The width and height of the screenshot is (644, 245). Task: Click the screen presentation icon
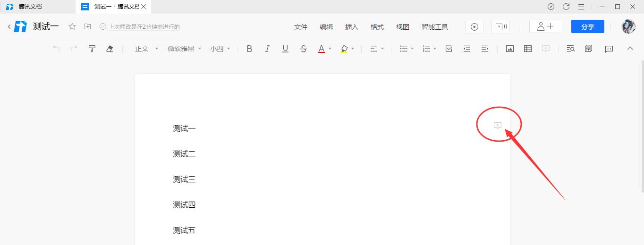[x=500, y=27]
